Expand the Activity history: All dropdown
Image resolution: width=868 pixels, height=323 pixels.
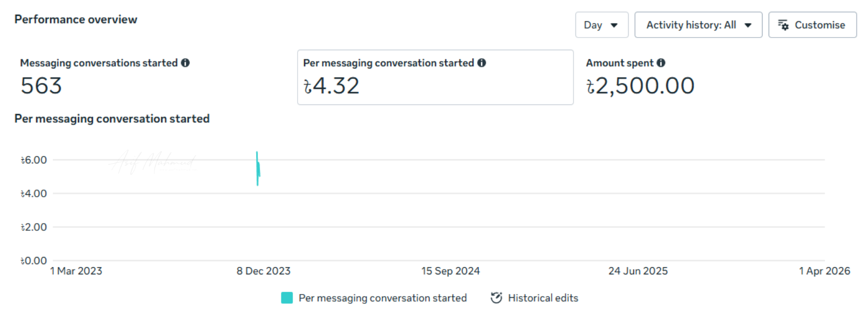coord(698,25)
